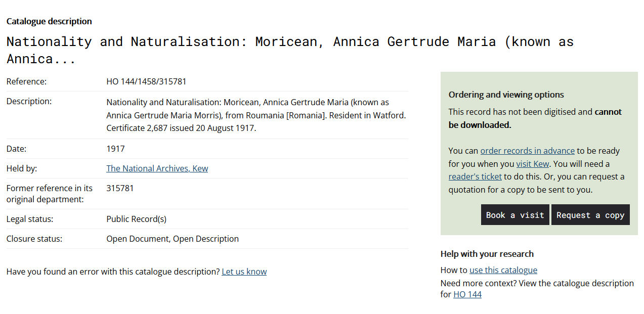Click the "Catalogue description" label
Screen dimensions: 644x314
[x=49, y=21]
